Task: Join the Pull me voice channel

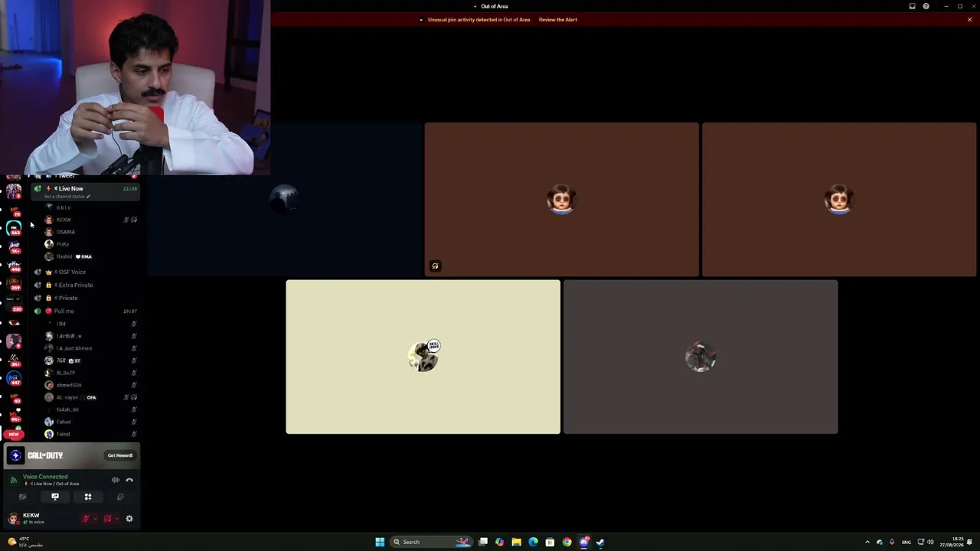Action: (85, 311)
